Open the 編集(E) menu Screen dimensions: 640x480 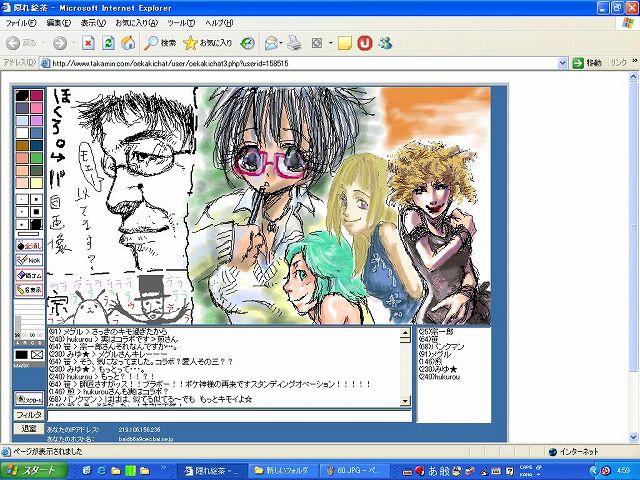click(x=58, y=23)
